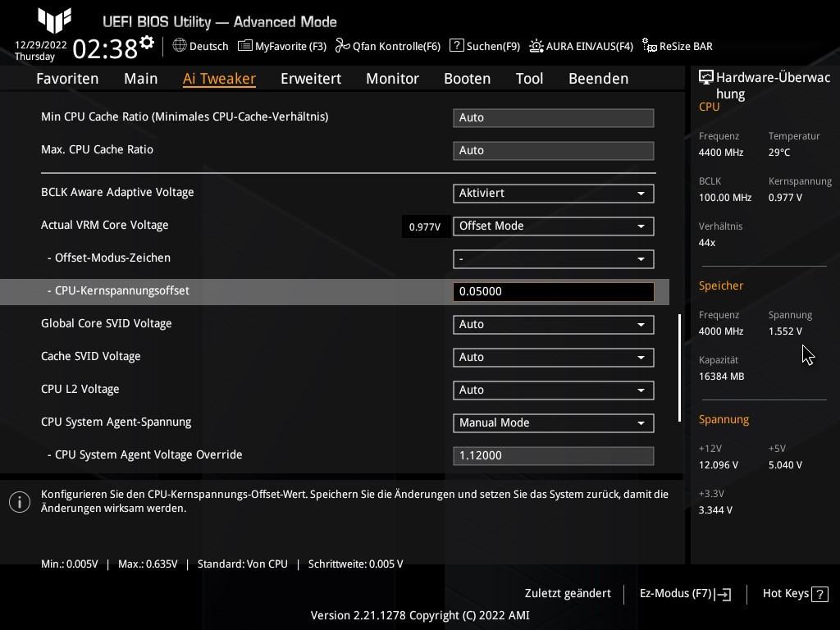
Task: Click the ReSize BAR chip icon
Action: [650, 46]
